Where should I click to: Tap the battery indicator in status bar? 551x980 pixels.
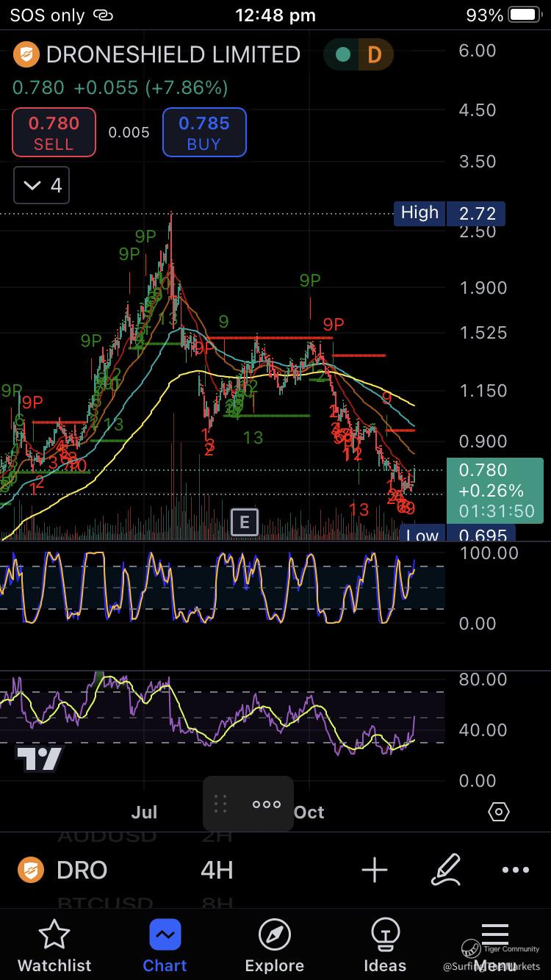tap(525, 15)
